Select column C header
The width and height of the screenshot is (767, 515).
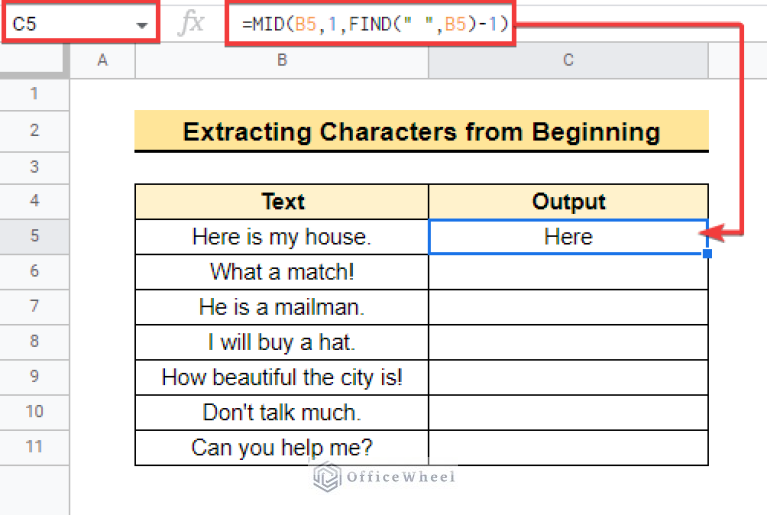[x=568, y=60]
